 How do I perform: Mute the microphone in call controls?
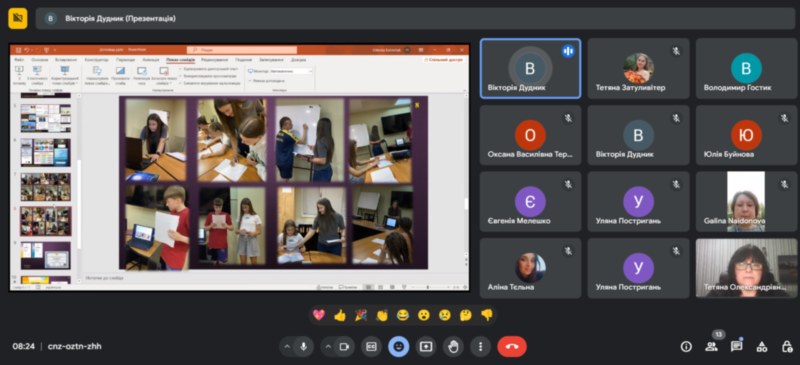pos(304,347)
